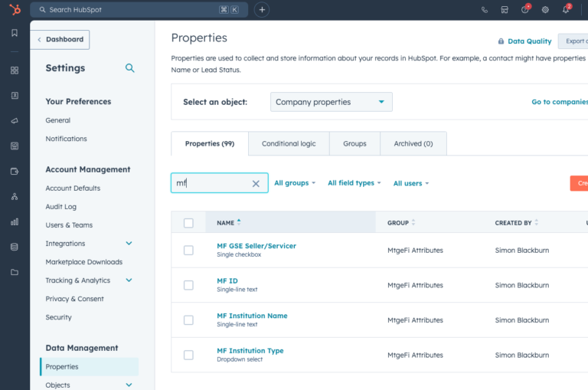Follow the Go to companies link
Image resolution: width=588 pixels, height=390 pixels.
coord(560,102)
